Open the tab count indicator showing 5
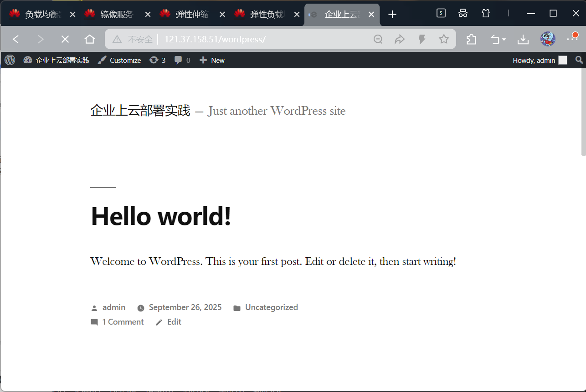Image resolution: width=586 pixels, height=392 pixels. [x=441, y=13]
